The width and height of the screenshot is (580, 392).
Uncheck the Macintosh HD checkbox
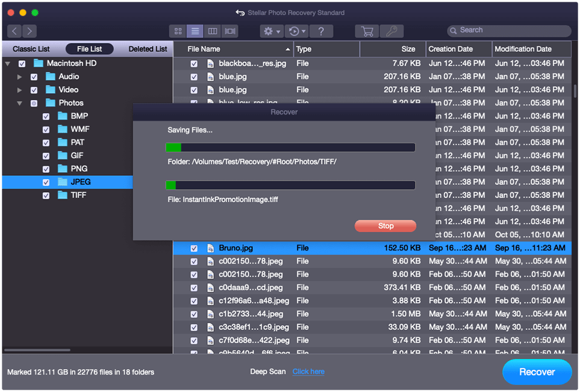click(22, 63)
